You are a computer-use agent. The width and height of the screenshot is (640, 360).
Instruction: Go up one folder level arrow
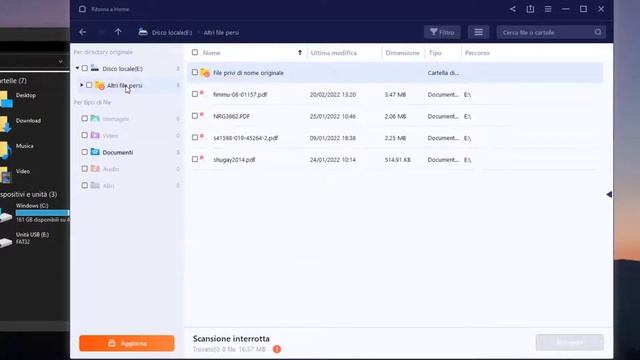click(x=118, y=32)
